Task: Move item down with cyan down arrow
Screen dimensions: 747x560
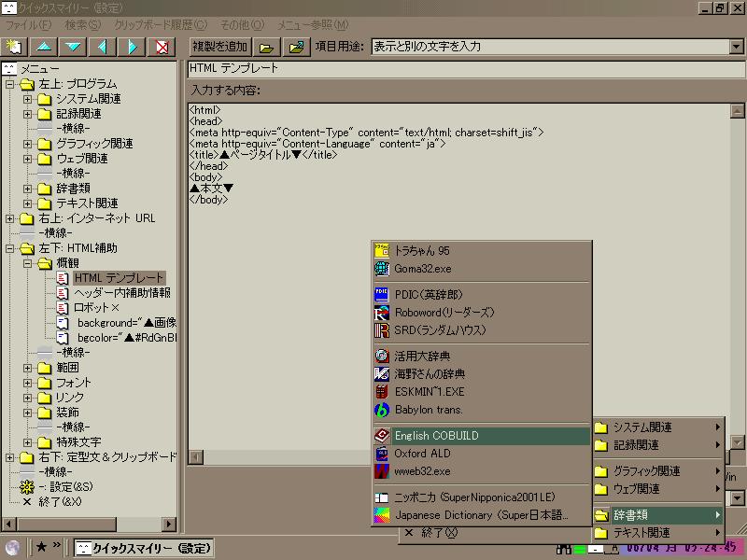Action: [x=73, y=47]
